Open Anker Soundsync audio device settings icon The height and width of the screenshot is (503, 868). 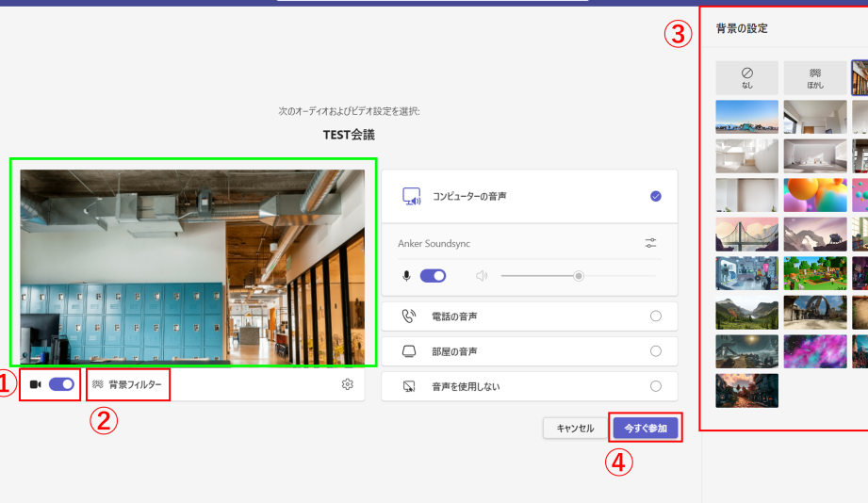(650, 243)
